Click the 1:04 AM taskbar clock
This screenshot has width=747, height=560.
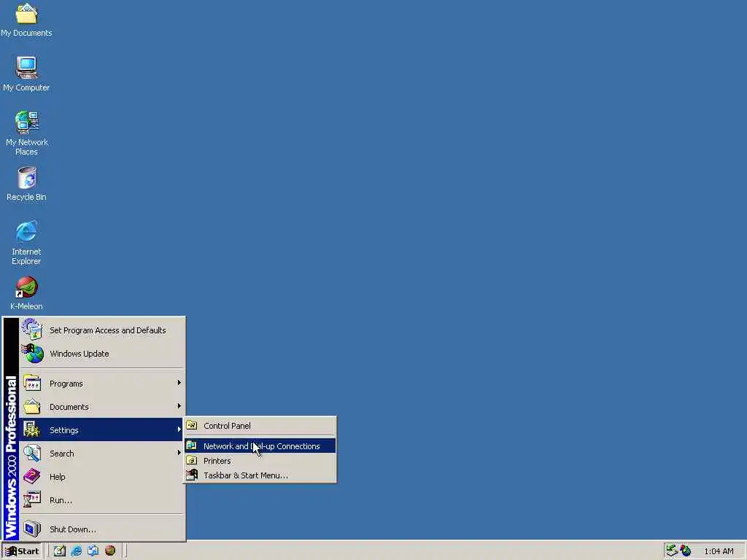tap(719, 551)
